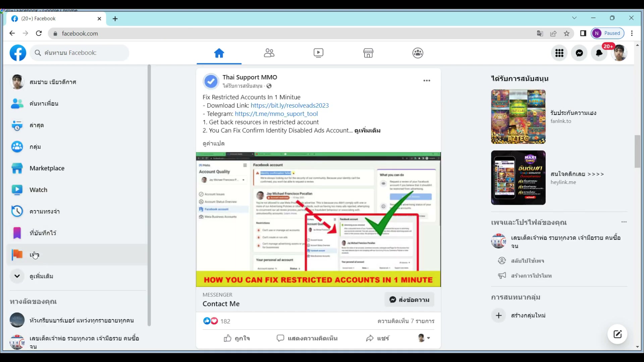Open the Messenger icon in top bar

[x=579, y=53]
